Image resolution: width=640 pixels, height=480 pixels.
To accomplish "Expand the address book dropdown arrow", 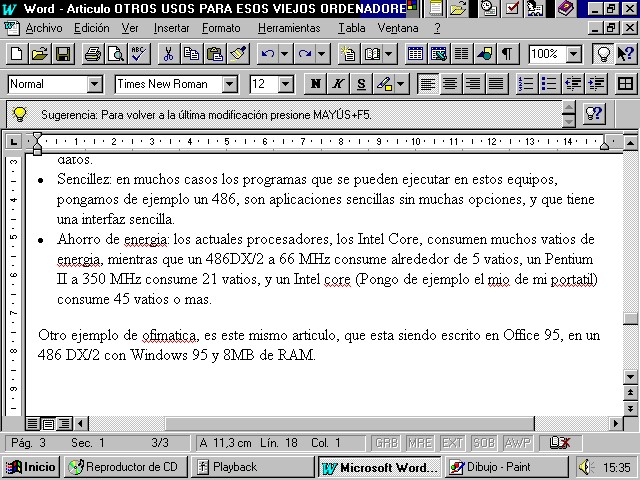I will click(389, 54).
